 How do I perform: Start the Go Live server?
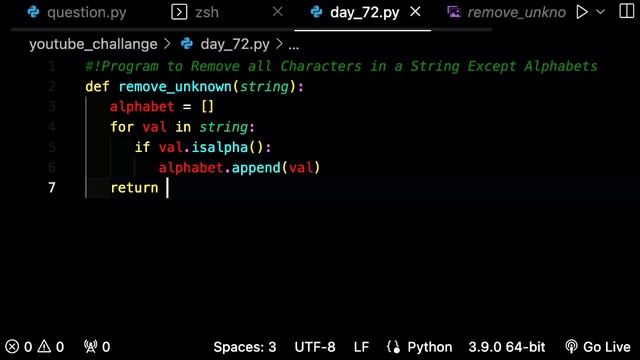tap(598, 347)
